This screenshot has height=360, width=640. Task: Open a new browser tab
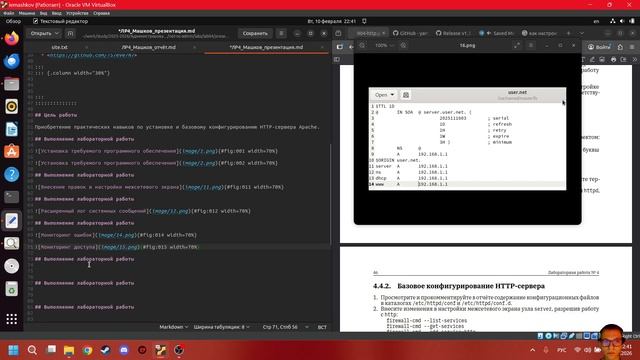point(568,33)
